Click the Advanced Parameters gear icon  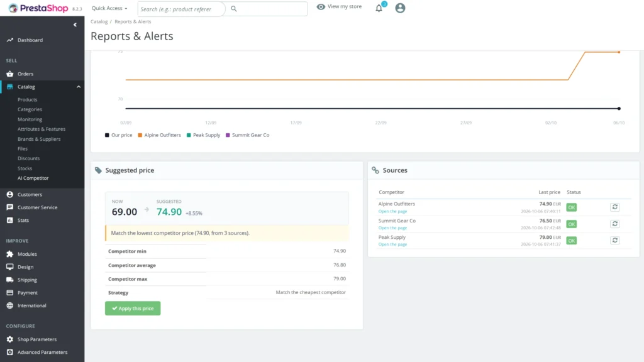point(10,352)
